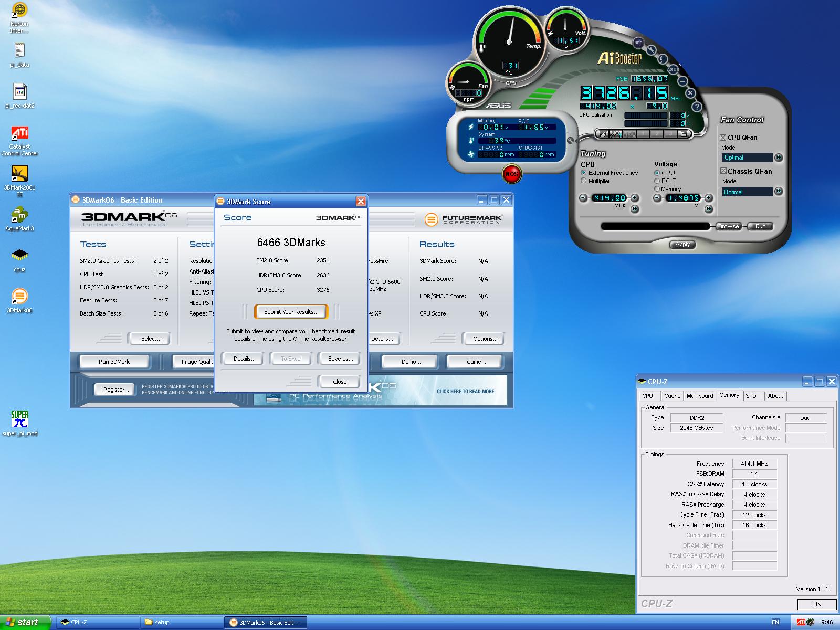Screen dimensions: 840x630
Task: Select the Memory tab in CPU-Z
Action: click(729, 395)
